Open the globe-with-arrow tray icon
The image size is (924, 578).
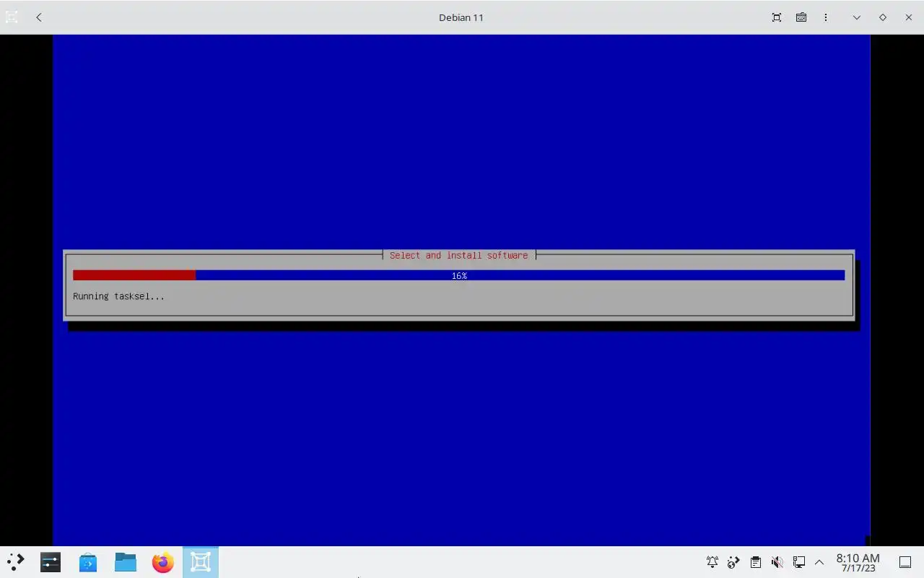point(733,562)
